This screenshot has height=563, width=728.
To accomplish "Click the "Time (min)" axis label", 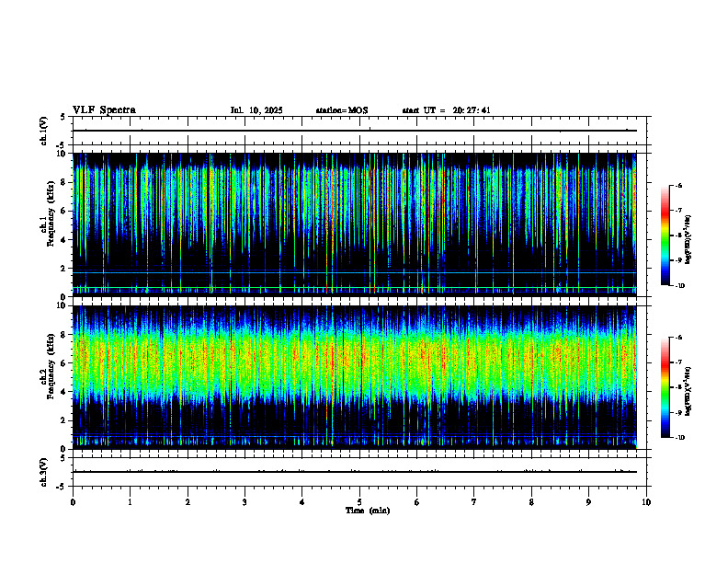I will point(368,511).
